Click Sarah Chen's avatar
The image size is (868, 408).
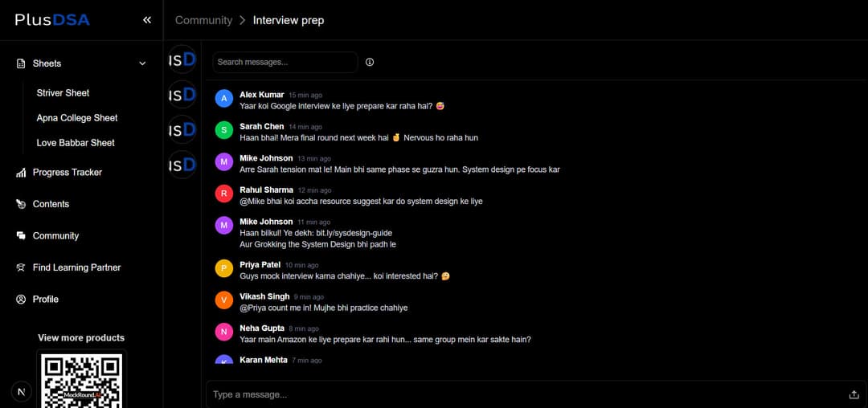[x=223, y=130]
